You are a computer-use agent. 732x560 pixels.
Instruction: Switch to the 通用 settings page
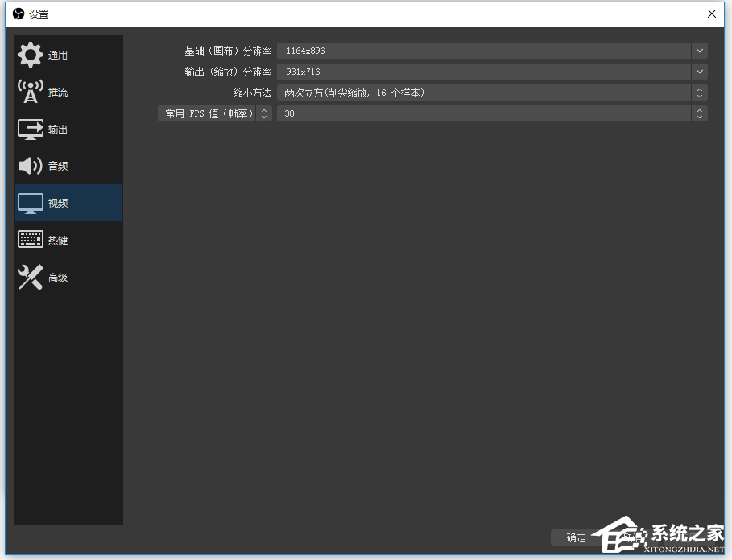pyautogui.click(x=58, y=54)
